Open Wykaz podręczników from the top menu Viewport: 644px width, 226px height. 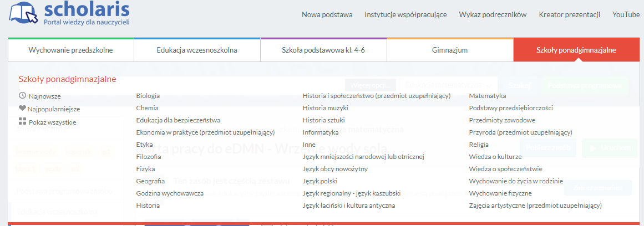click(x=493, y=15)
